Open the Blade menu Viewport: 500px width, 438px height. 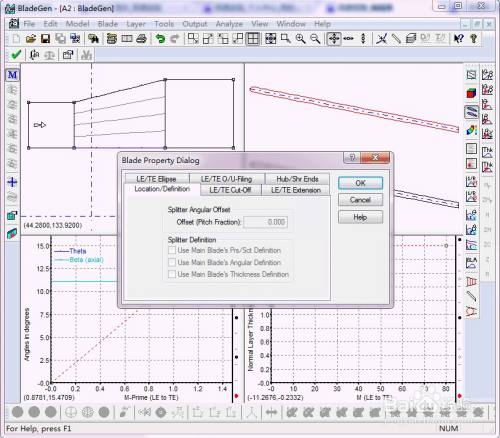[x=108, y=24]
